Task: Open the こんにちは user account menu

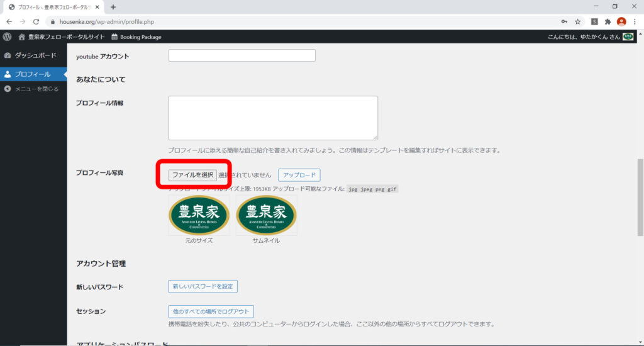Action: (590, 37)
